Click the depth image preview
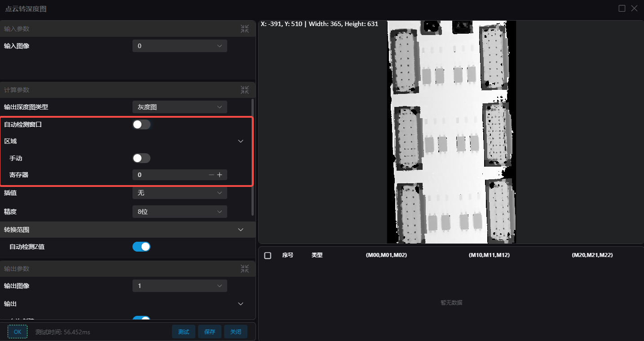 [x=451, y=132]
